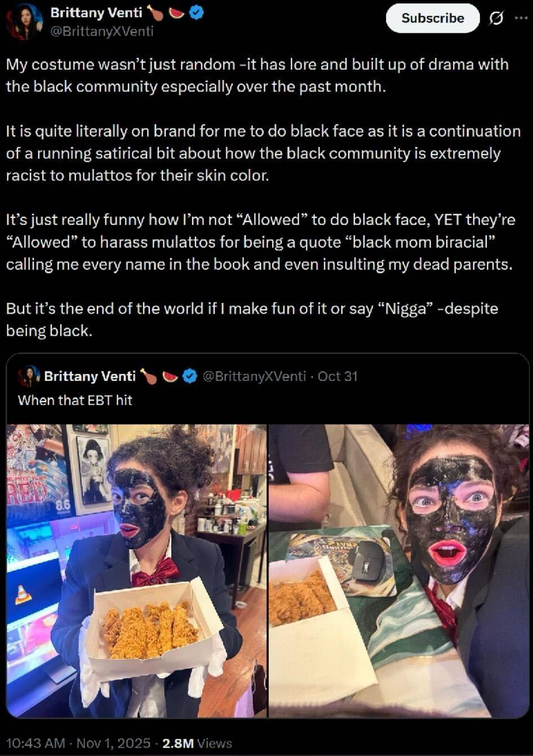Click the 2.8M Views count
533x756 pixels.
pos(197,742)
